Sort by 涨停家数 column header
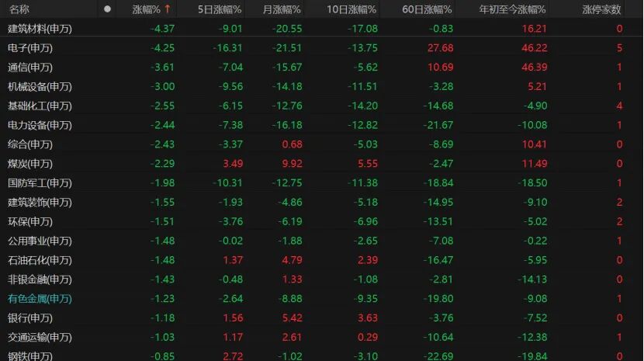 point(601,9)
